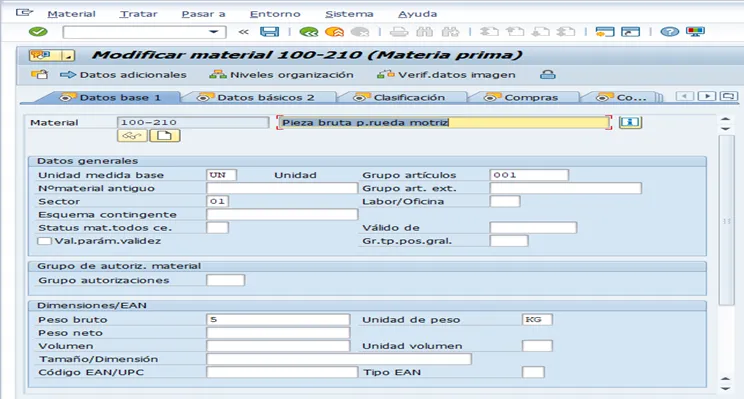The image size is (744, 399).
Task: Go to previous page icon
Action: point(514,32)
